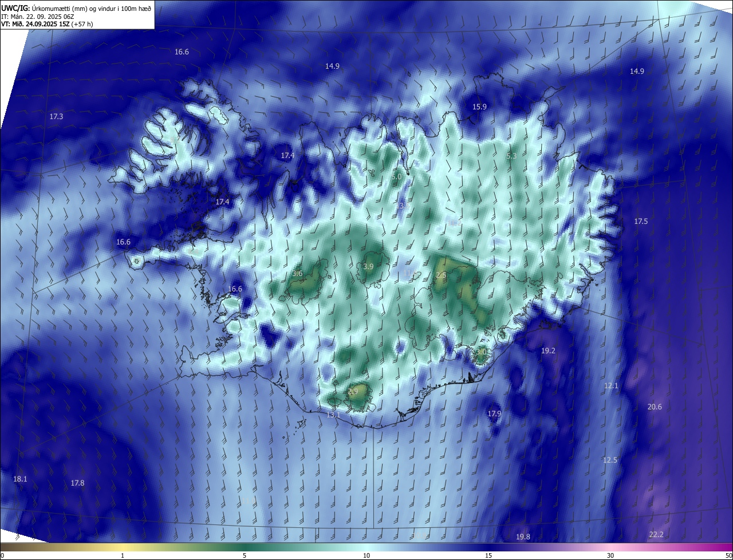The height and width of the screenshot is (560, 733).
Task: Click the '0' tick on the colour scale
Action: (x=2, y=555)
